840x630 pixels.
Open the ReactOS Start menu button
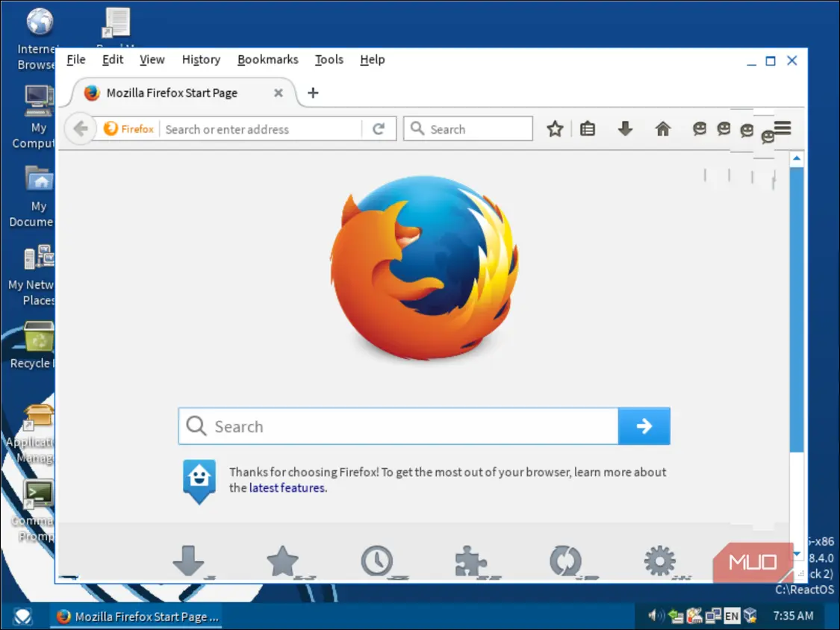point(22,616)
